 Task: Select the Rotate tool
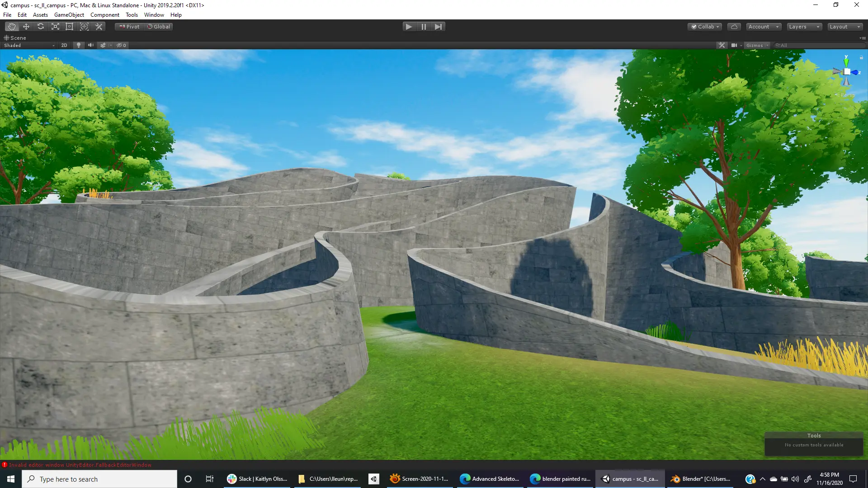41,27
